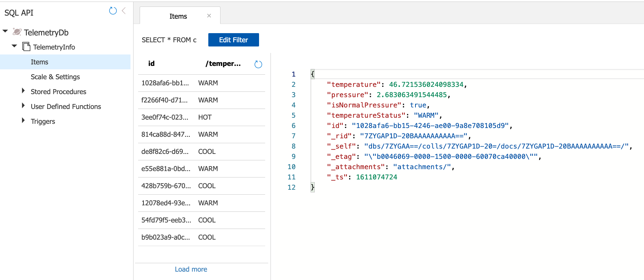
Task: Load more items in list
Action: [x=191, y=269]
